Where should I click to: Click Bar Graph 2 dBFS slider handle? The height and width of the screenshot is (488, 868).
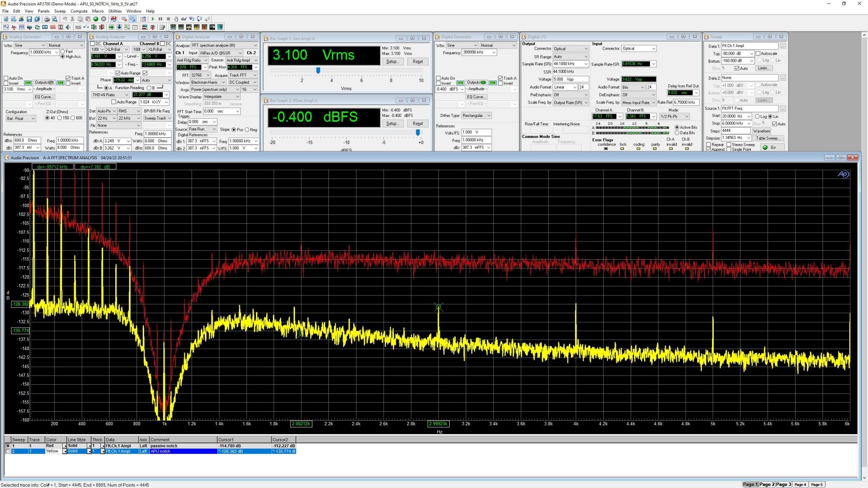[418, 133]
